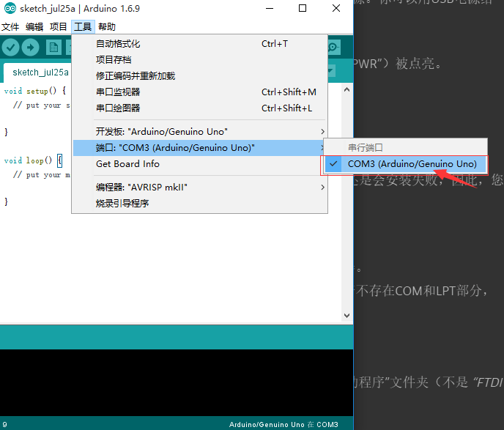Click the Arduino logo in title bar

coord(10,8)
